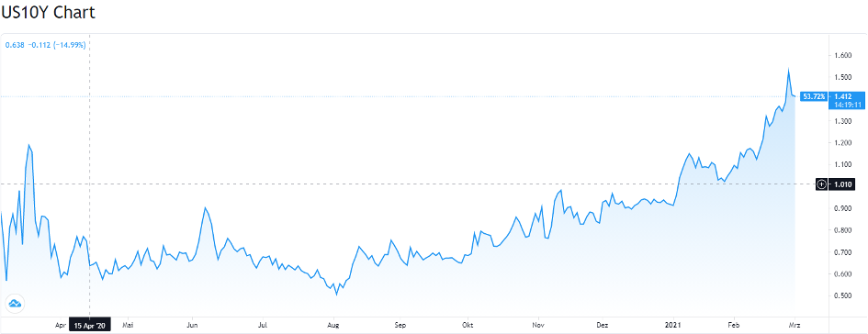Click the 0.500 price axis label
Image resolution: width=868 pixels, height=334 pixels.
coord(842,295)
